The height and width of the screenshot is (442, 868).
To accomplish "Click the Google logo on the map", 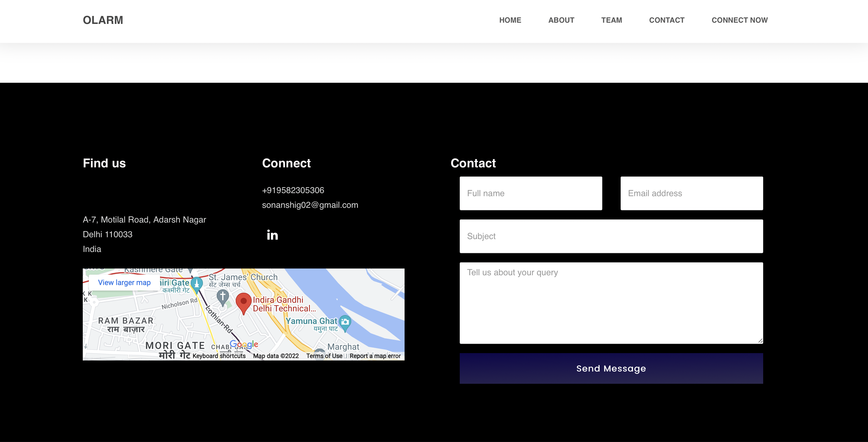I will [244, 344].
